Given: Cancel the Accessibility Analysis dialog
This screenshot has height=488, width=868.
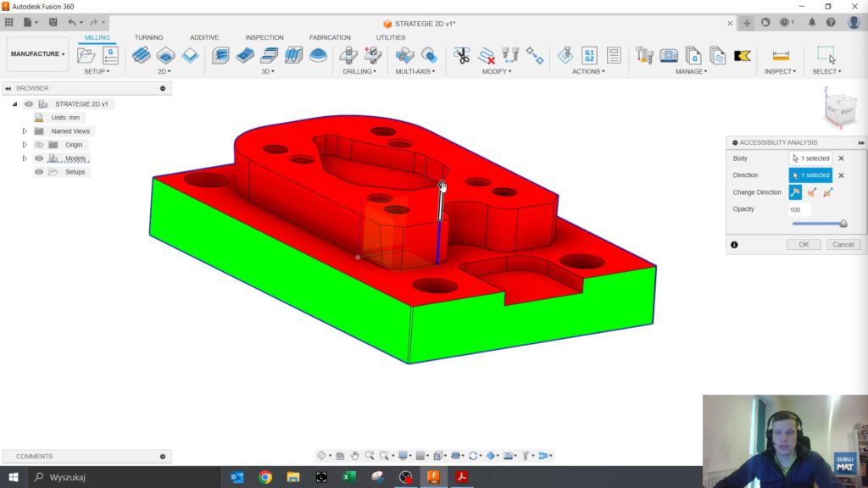Looking at the screenshot, I should click(x=843, y=244).
